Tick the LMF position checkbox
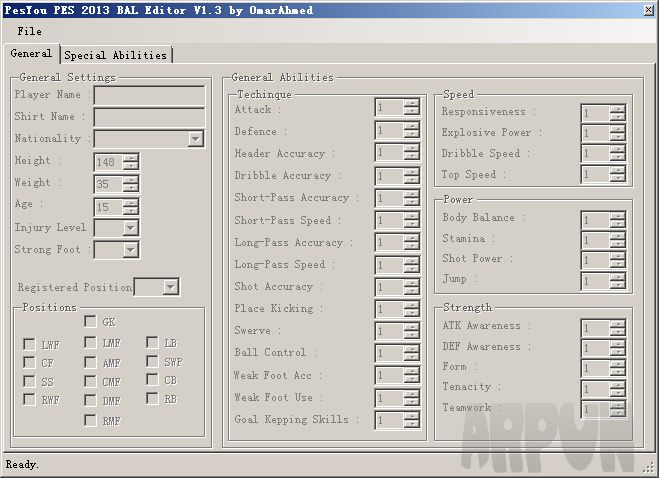Image resolution: width=659 pixels, height=478 pixels. 90,342
